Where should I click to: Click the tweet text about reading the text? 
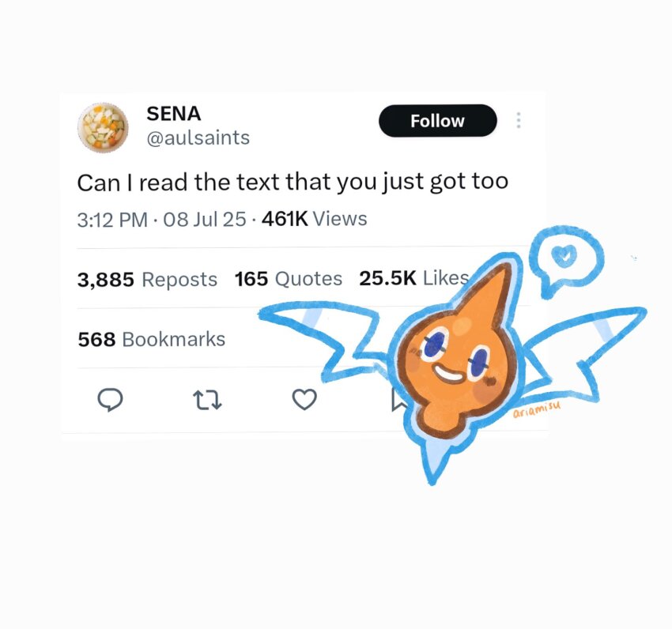pyautogui.click(x=293, y=183)
